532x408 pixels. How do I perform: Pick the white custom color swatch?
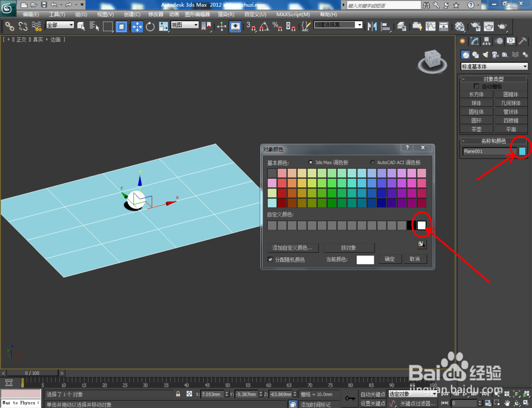click(x=421, y=225)
